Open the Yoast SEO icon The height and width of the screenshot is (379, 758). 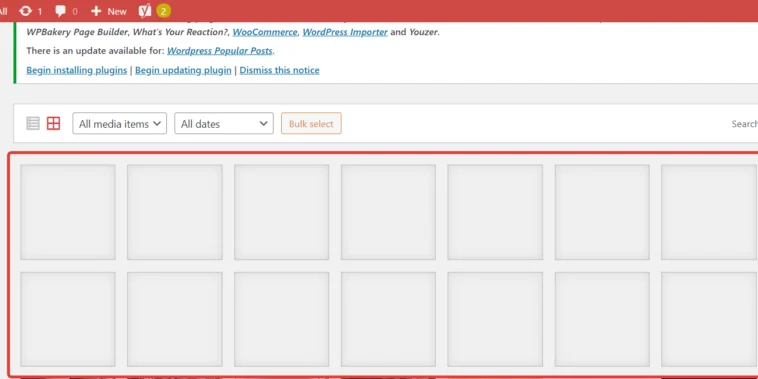(145, 11)
